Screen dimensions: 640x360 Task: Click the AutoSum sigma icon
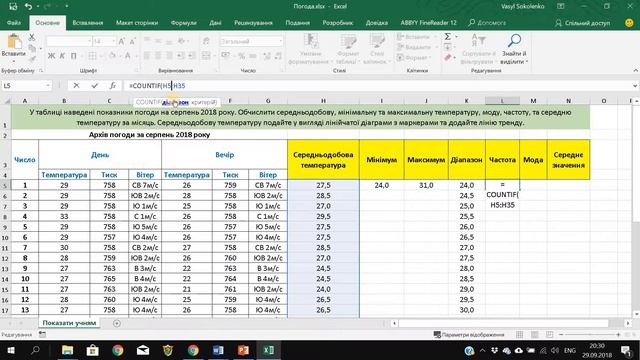coord(448,36)
